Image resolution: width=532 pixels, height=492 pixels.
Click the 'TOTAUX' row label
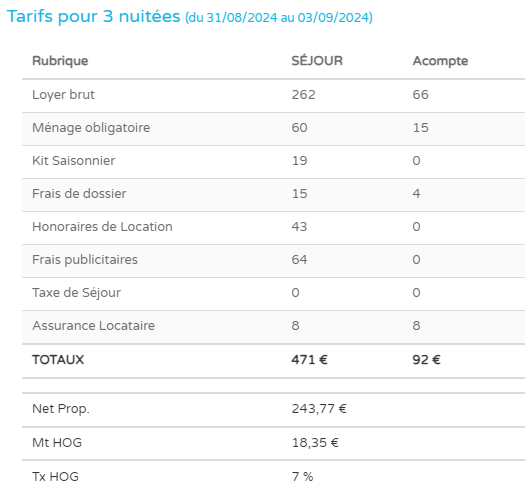58,360
